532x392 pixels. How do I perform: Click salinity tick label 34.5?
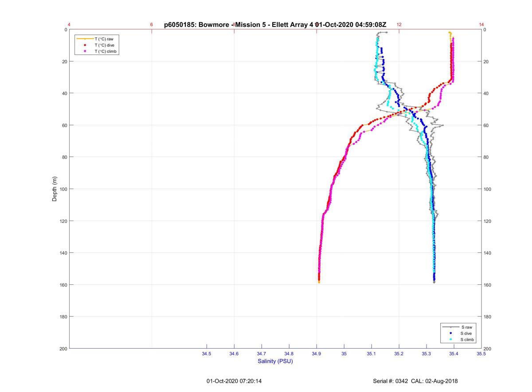tap(207, 354)
